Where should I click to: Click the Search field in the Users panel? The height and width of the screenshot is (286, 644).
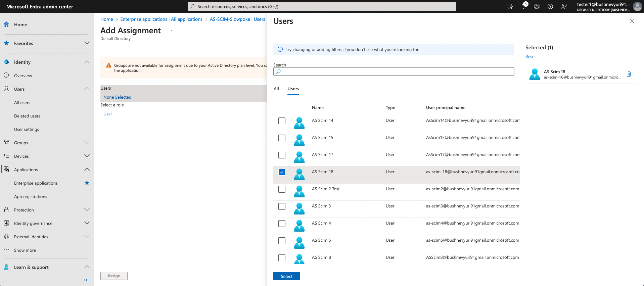click(x=394, y=71)
